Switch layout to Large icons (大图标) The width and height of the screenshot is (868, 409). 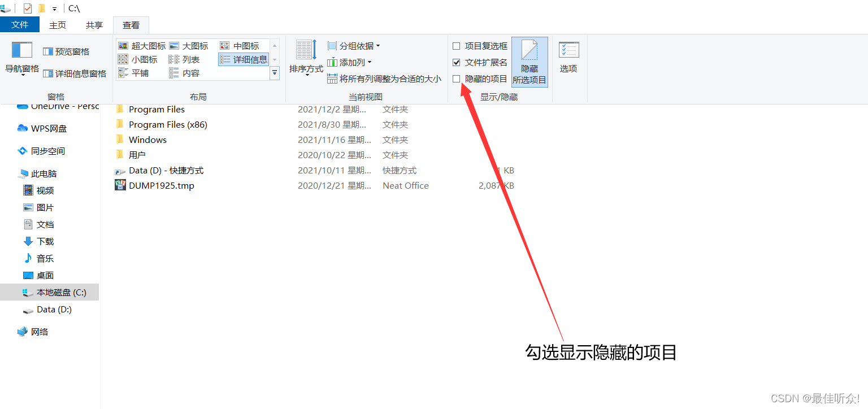(189, 46)
